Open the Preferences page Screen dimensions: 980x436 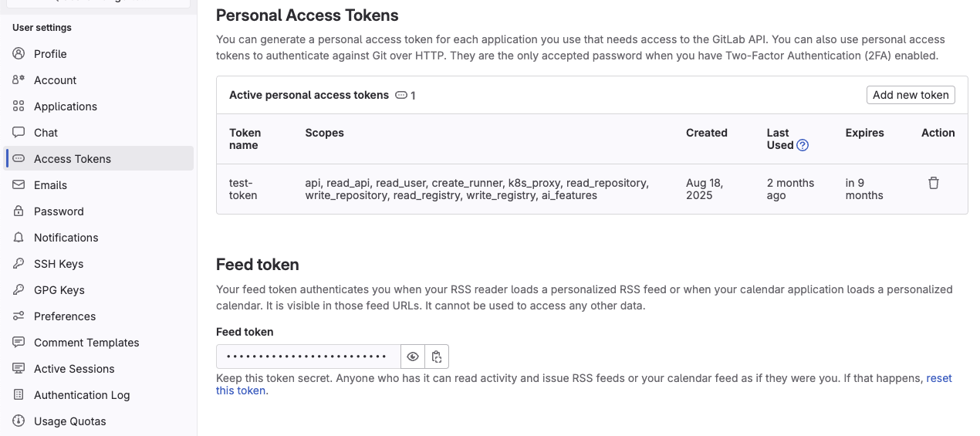pyautogui.click(x=65, y=316)
